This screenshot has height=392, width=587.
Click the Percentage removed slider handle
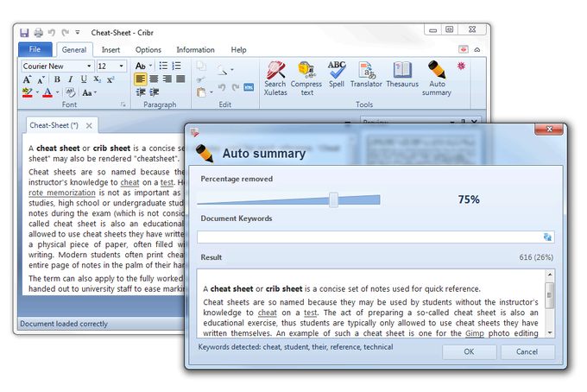(333, 200)
